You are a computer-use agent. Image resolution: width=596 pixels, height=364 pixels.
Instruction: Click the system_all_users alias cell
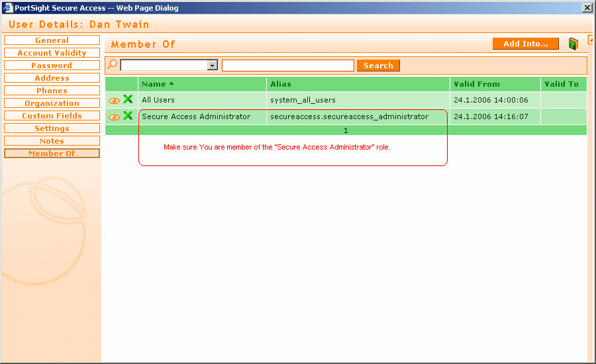pyautogui.click(x=303, y=100)
